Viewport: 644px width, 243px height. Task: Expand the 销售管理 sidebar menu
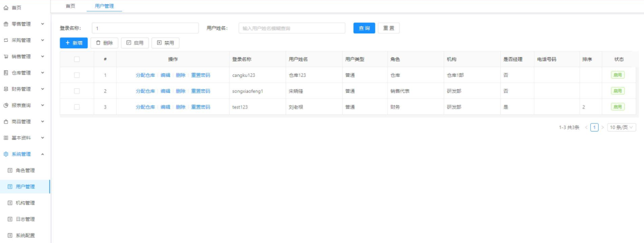(42, 57)
